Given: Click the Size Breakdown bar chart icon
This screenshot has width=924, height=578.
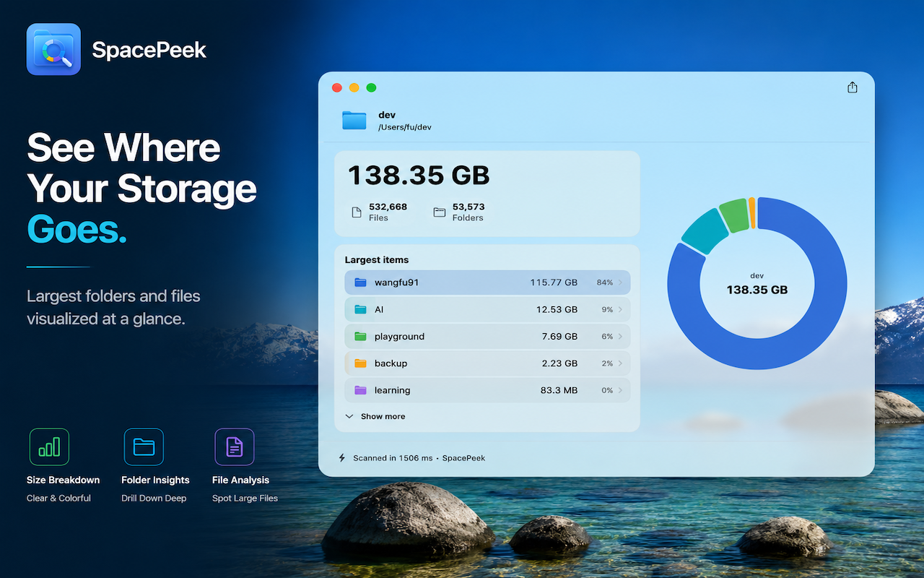Looking at the screenshot, I should point(49,447).
